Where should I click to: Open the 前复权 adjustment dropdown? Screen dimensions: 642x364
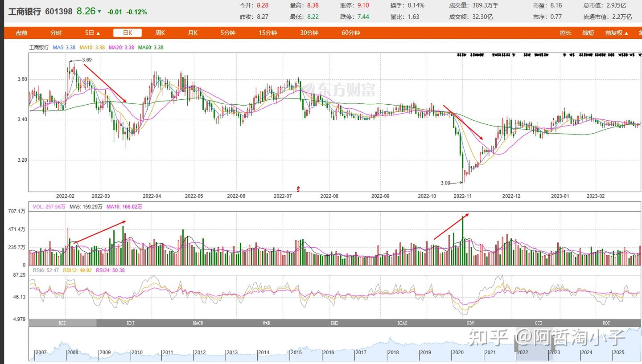pyautogui.click(x=617, y=33)
